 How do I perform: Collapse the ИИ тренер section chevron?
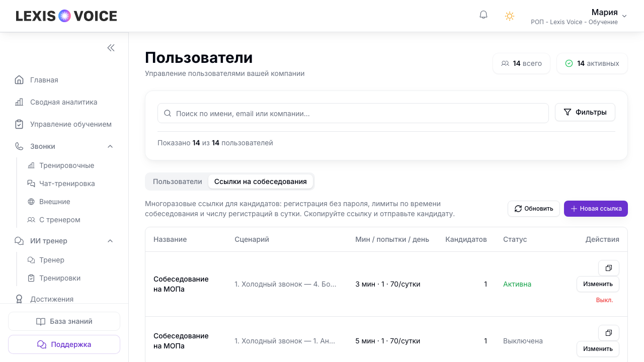pyautogui.click(x=110, y=241)
